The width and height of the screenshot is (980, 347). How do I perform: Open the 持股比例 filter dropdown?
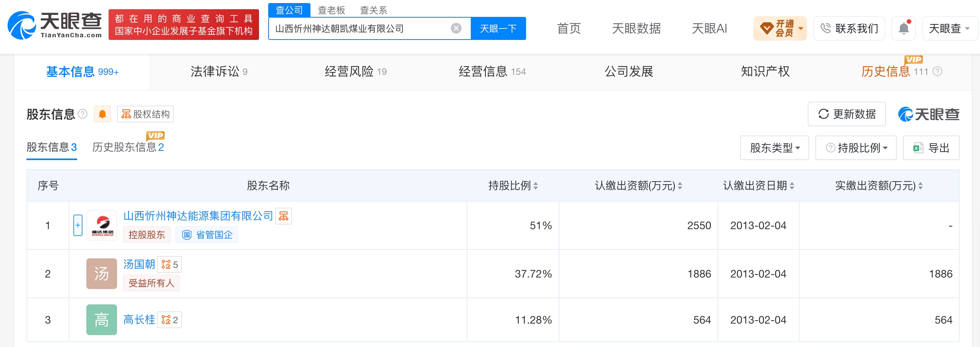point(856,148)
